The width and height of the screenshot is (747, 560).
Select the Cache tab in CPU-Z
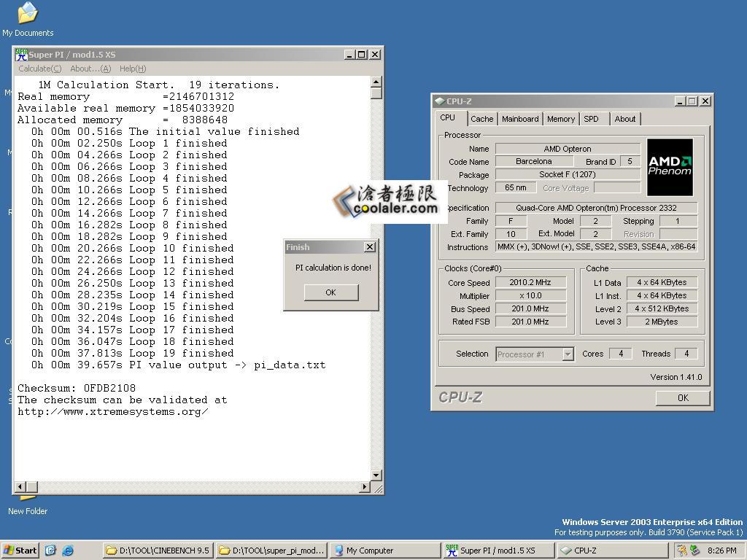[481, 119]
